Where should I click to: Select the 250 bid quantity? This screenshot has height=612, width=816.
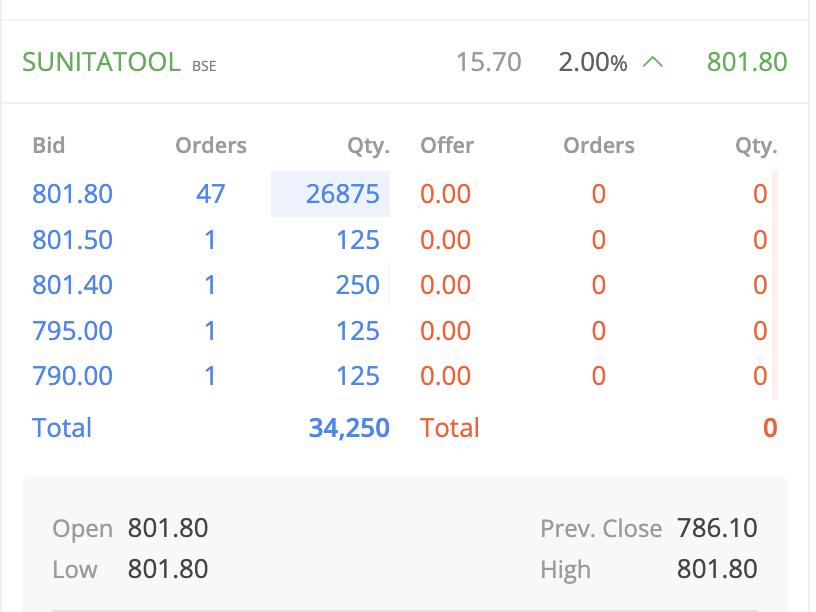pos(358,285)
